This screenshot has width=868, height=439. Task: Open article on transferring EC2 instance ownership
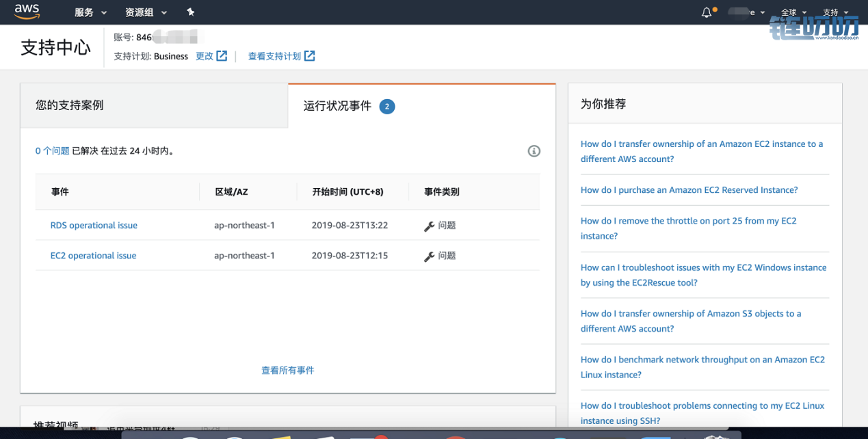702,151
